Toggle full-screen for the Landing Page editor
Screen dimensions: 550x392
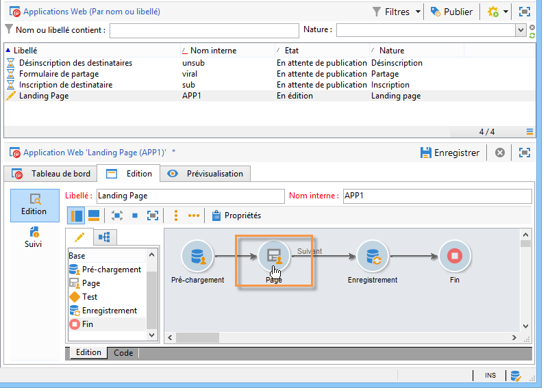tap(525, 153)
